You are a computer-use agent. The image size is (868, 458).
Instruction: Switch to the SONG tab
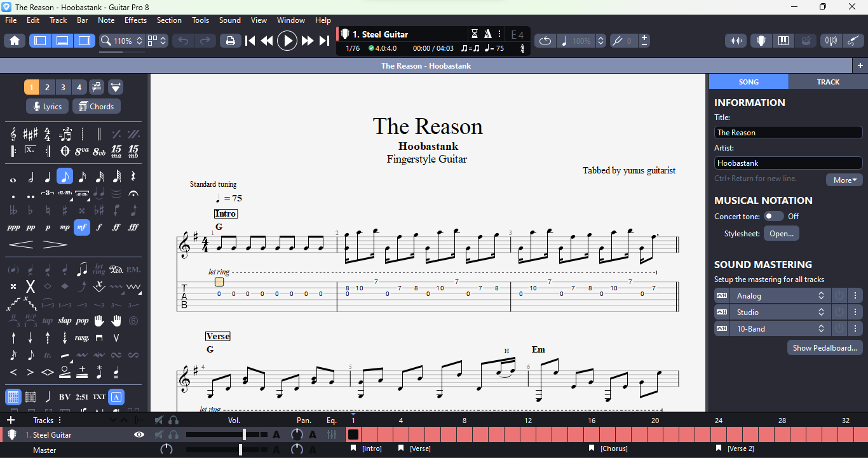click(749, 82)
